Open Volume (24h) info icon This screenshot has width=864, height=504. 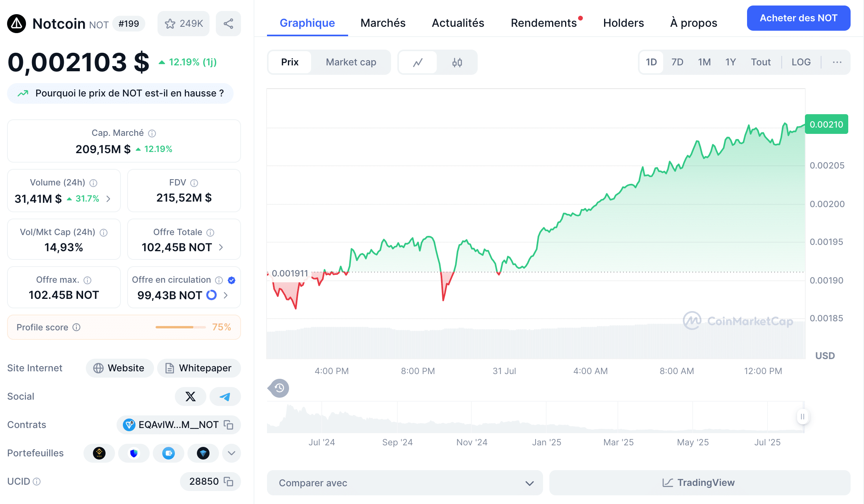(93, 183)
